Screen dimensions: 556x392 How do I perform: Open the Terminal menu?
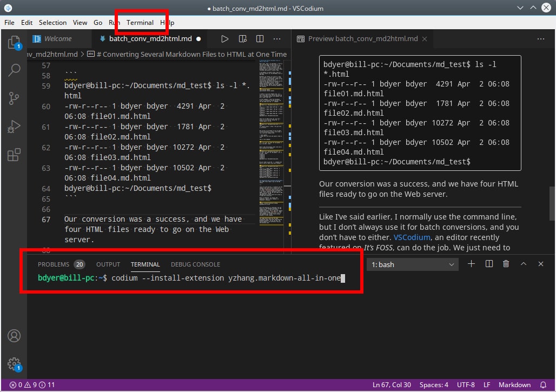(140, 23)
